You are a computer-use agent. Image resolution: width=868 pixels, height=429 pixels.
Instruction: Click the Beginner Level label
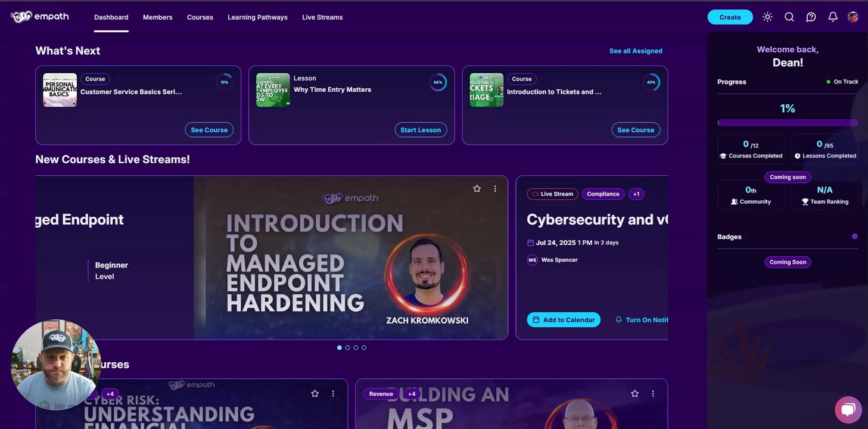(111, 271)
